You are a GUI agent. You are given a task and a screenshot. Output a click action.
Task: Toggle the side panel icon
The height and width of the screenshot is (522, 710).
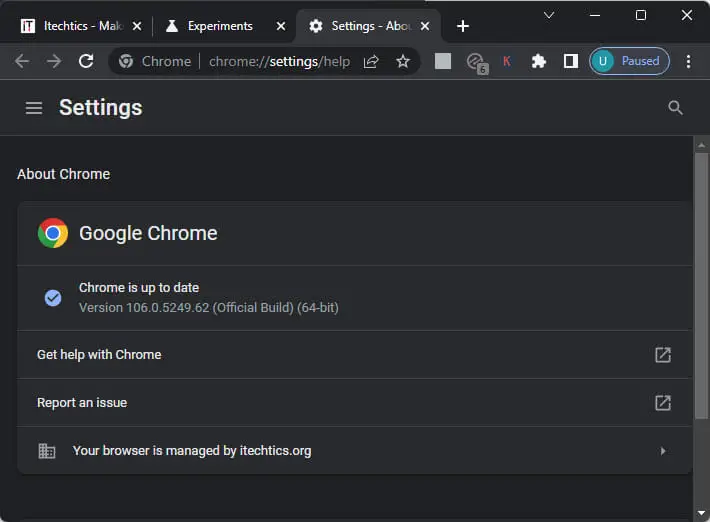[x=570, y=61]
